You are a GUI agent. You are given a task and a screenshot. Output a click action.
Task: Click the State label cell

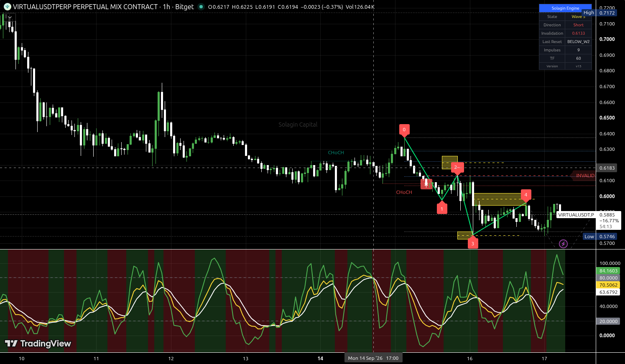(552, 17)
